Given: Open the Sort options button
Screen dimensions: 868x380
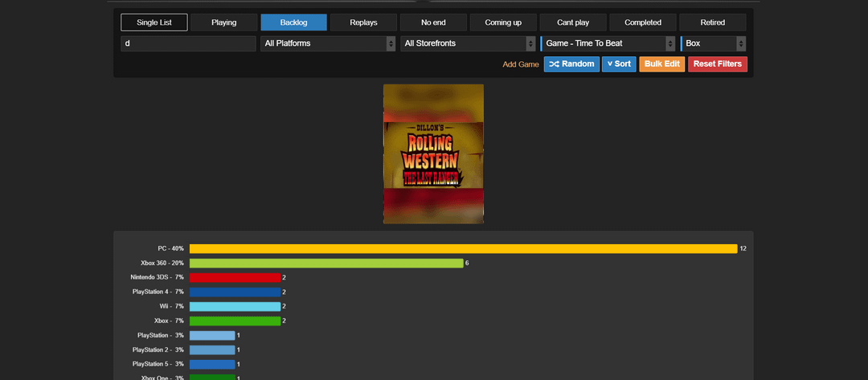Looking at the screenshot, I should pos(619,64).
